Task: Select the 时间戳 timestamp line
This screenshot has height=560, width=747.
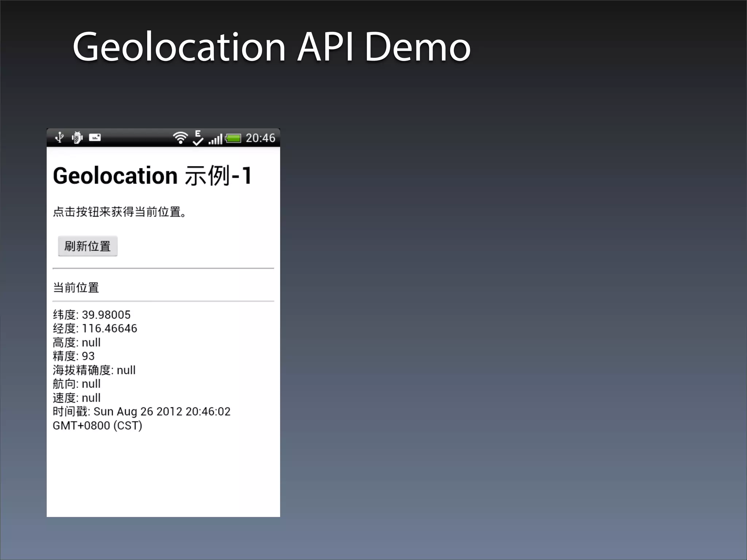Action: tap(142, 412)
